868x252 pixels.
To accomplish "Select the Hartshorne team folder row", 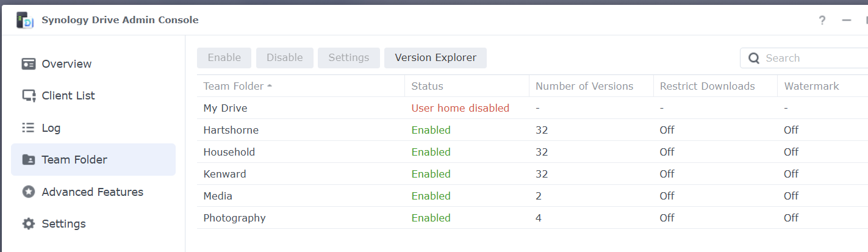I will [x=231, y=130].
